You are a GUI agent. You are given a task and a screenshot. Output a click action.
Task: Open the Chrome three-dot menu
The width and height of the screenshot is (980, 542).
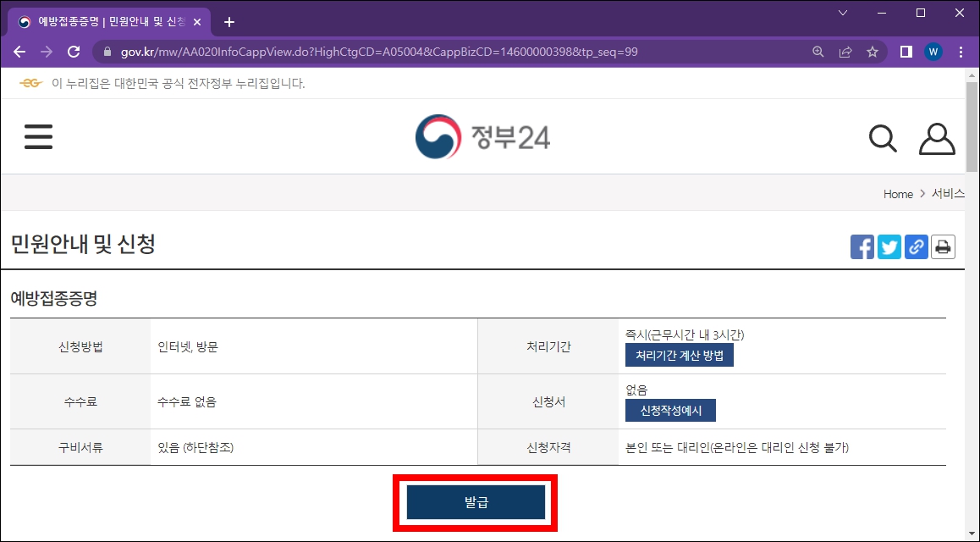pos(961,51)
